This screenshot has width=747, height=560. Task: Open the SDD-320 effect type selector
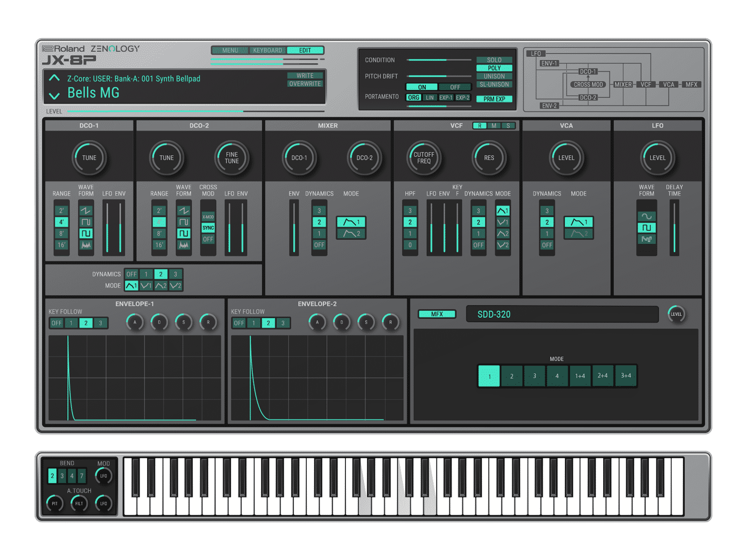(x=562, y=314)
